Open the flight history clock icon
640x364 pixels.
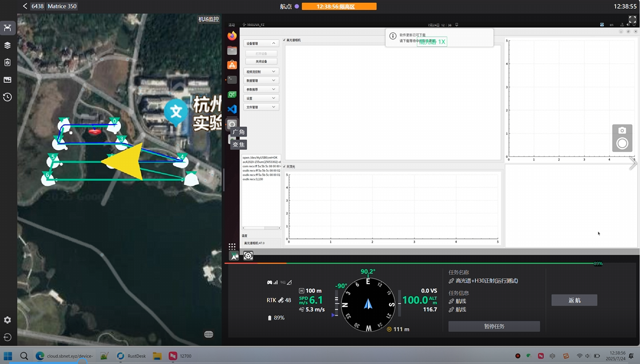coord(8,97)
